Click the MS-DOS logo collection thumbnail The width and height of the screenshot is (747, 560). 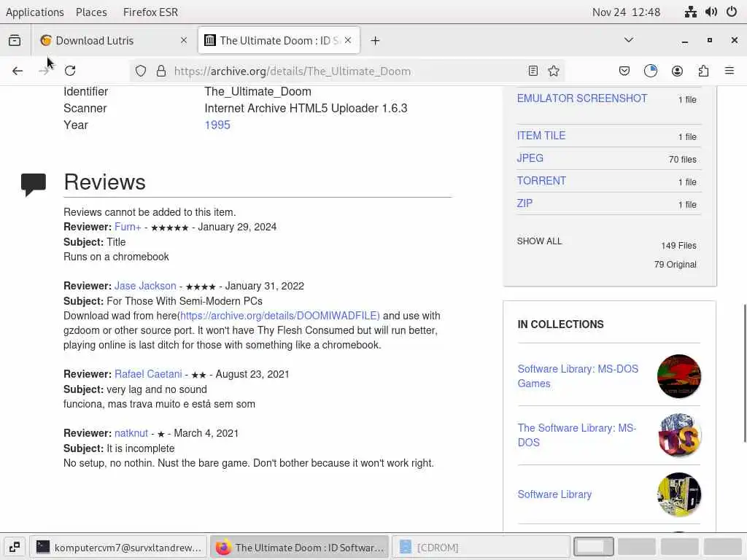point(679,435)
